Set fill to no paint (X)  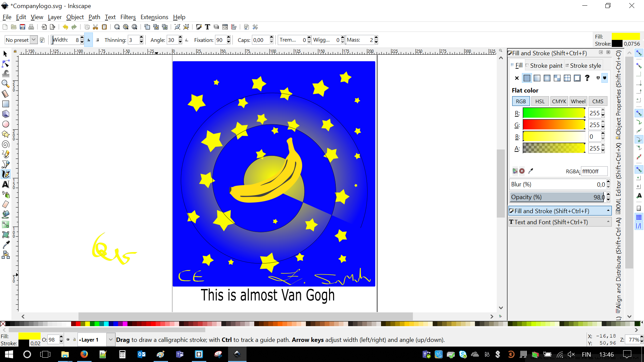[517, 78]
